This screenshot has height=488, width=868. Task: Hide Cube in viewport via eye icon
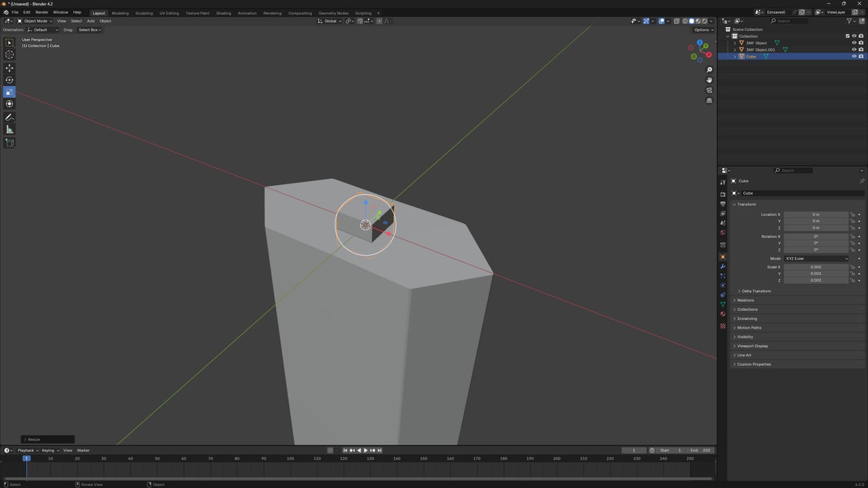(854, 56)
